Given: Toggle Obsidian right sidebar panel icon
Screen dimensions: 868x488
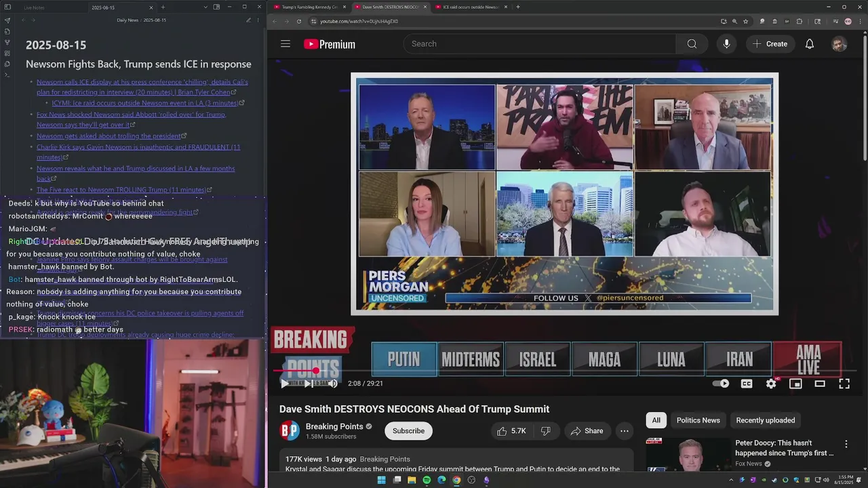Looking at the screenshot, I should pos(216,7).
